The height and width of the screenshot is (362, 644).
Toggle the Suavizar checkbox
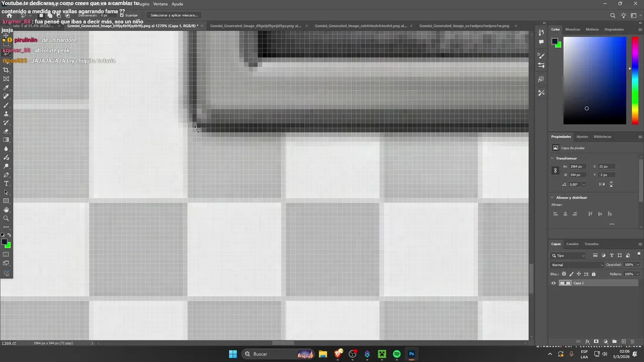(x=122, y=15)
